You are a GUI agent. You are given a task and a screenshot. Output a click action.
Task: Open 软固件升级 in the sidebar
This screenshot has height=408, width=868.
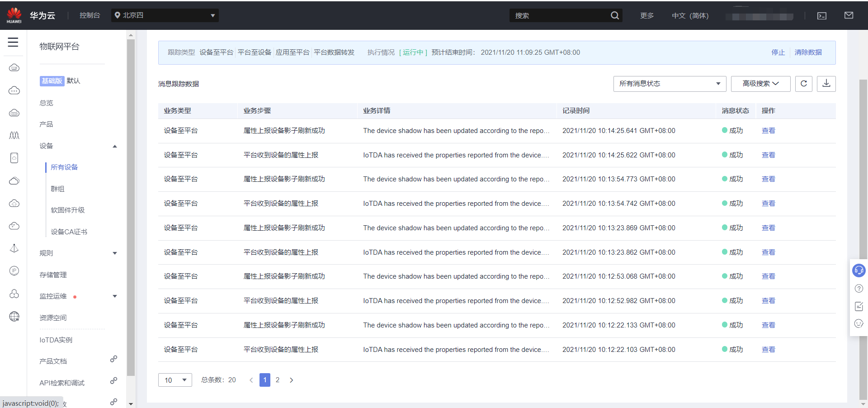pyautogui.click(x=68, y=210)
